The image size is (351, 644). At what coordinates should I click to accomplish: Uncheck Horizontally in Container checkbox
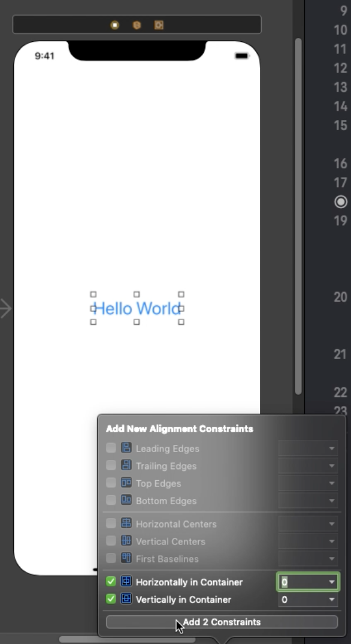point(111,582)
